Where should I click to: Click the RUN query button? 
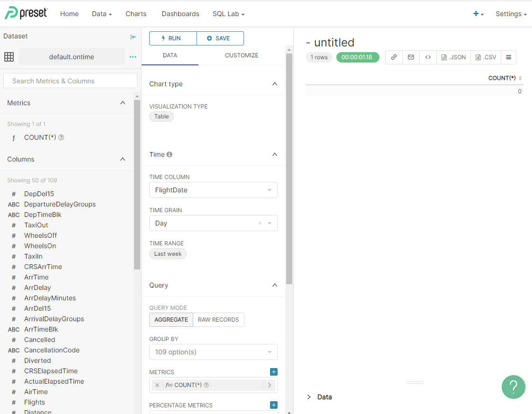172,38
